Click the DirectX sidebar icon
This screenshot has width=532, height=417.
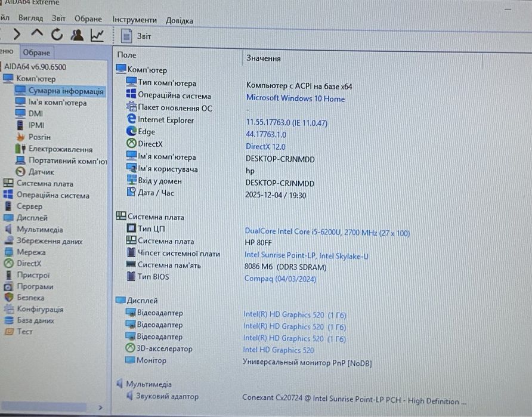point(8,263)
